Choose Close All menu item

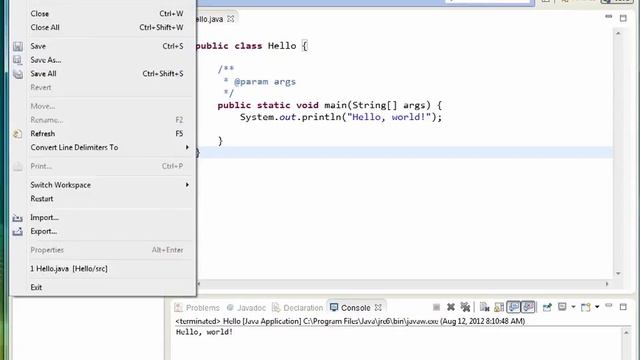coord(102,27)
